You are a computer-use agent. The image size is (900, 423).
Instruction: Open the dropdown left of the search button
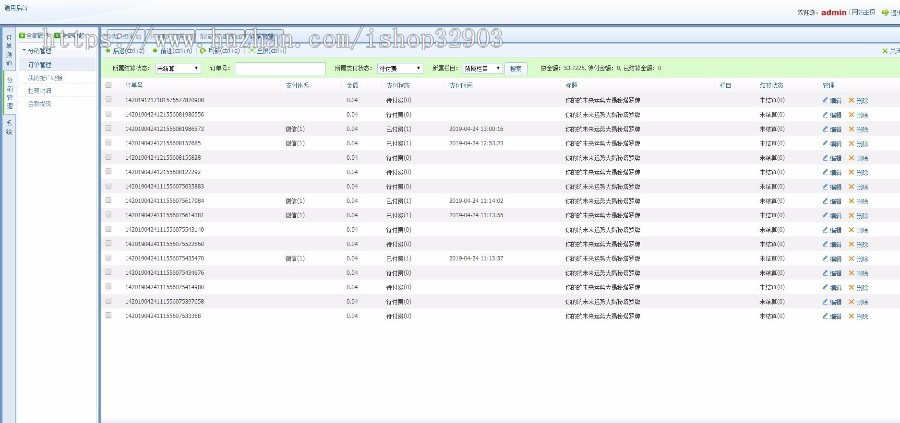click(x=482, y=69)
